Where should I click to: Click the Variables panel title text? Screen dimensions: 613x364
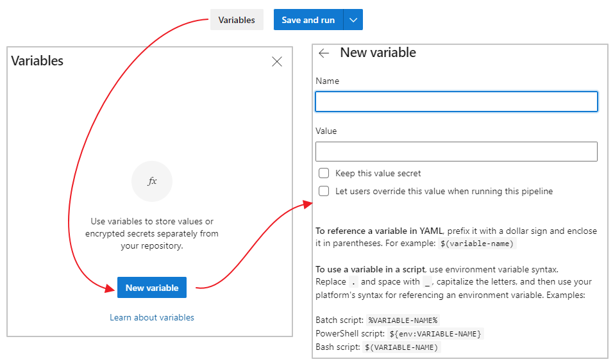[x=37, y=61]
